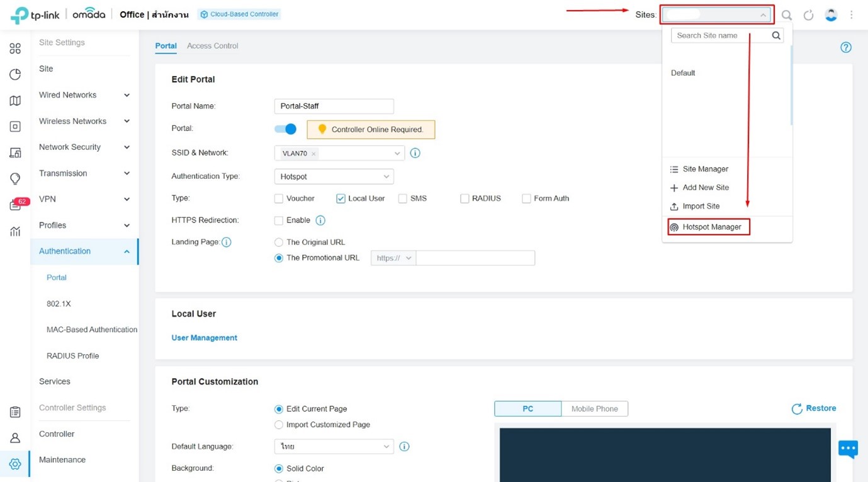Open the Statistics pie chart icon
The width and height of the screenshot is (868, 482).
[15, 74]
